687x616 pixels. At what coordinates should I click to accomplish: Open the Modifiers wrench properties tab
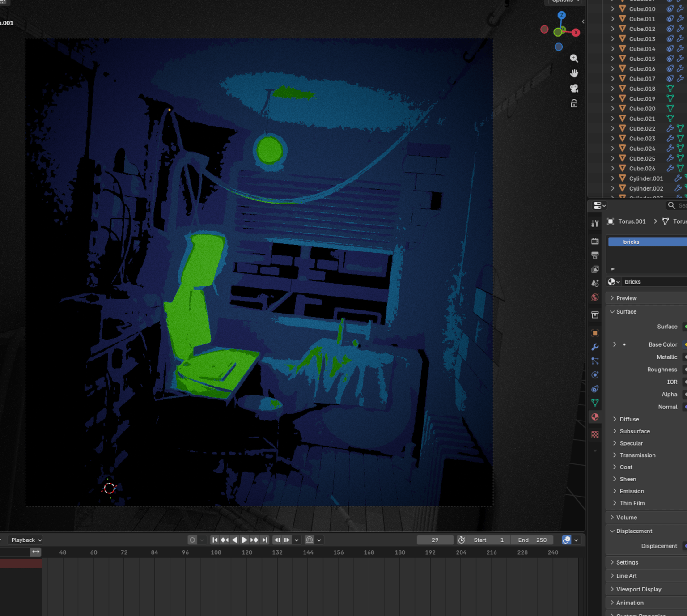click(x=595, y=347)
